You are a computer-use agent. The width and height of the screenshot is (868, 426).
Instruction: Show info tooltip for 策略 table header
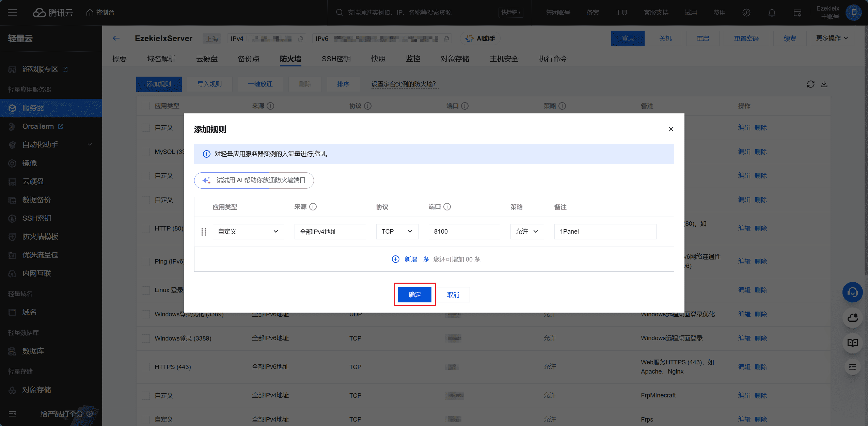562,106
